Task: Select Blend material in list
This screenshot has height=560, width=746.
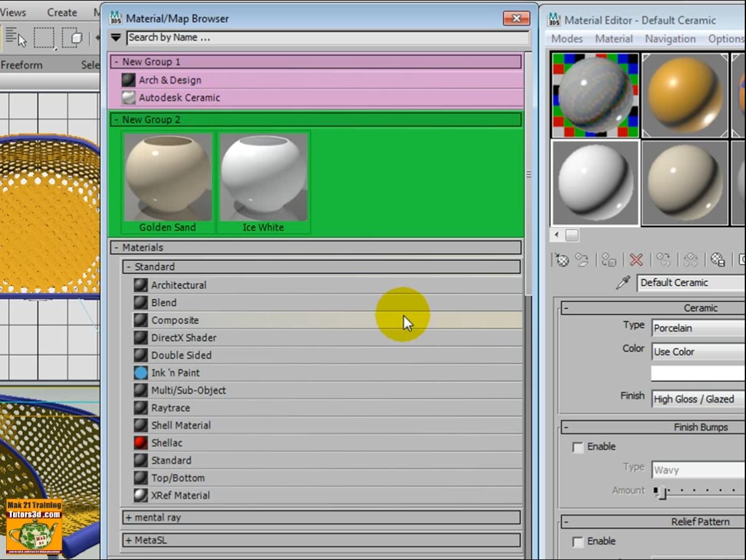Action: coord(328,302)
